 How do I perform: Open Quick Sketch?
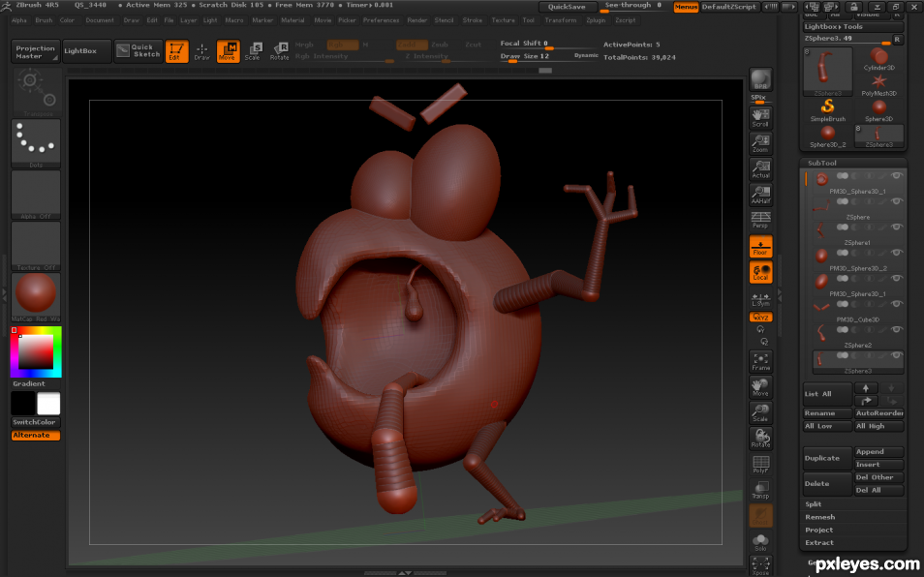pos(139,51)
